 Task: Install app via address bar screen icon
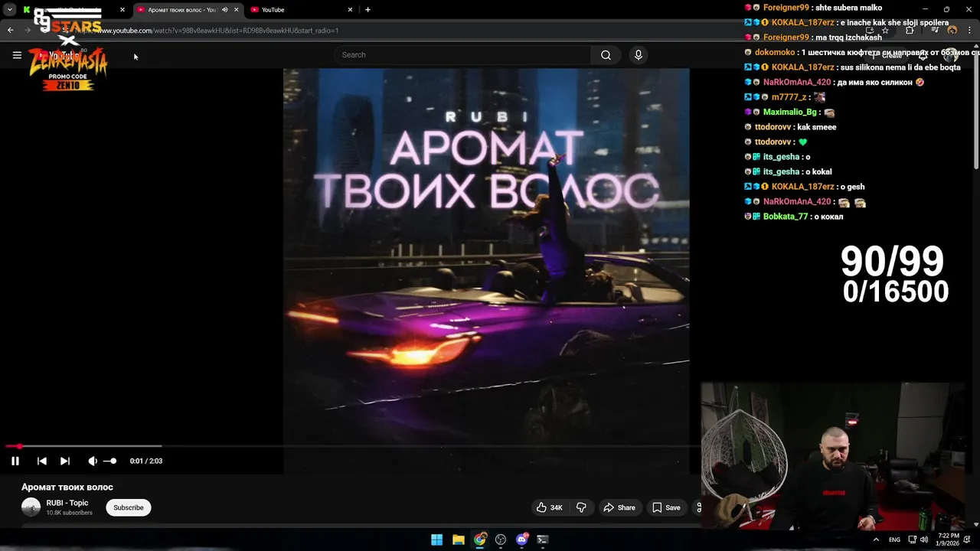[x=869, y=31]
